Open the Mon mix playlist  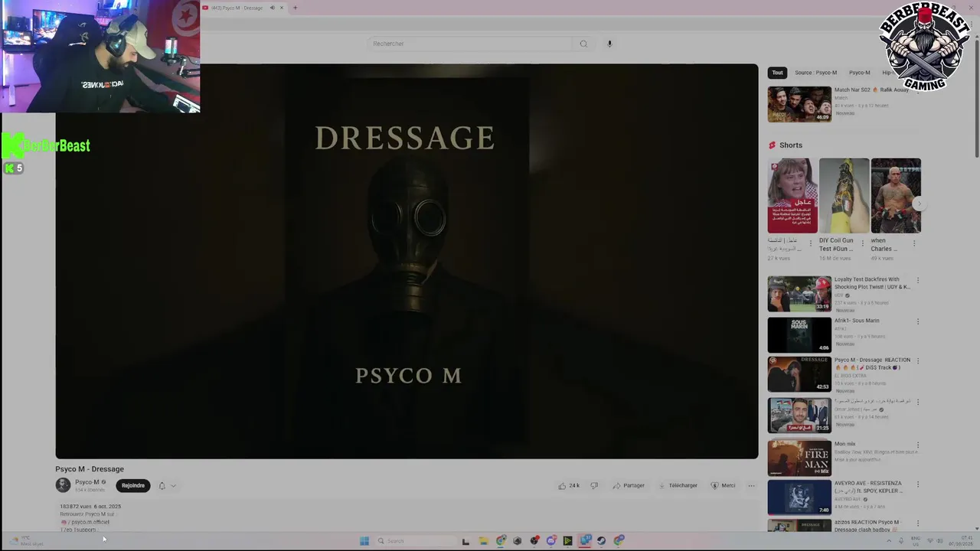[844, 444]
